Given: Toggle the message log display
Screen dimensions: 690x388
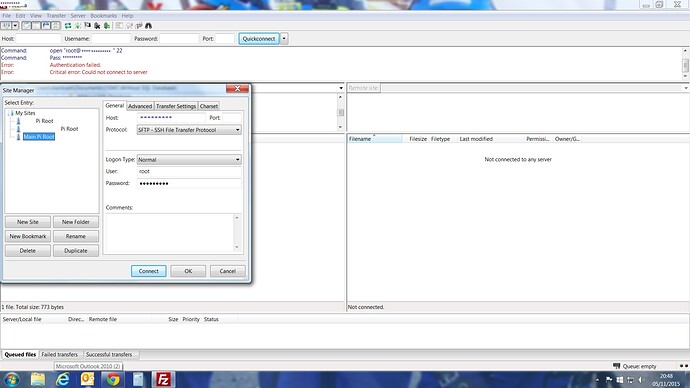Looking at the screenshot, I should click(26, 26).
